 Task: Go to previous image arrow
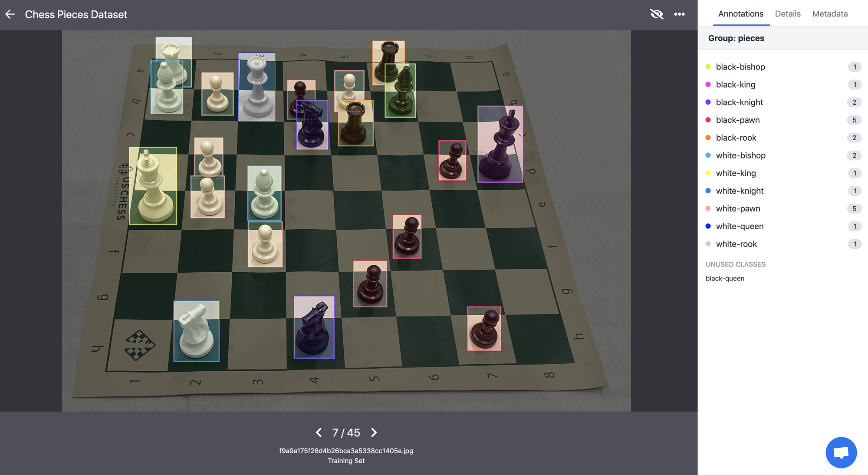click(319, 432)
